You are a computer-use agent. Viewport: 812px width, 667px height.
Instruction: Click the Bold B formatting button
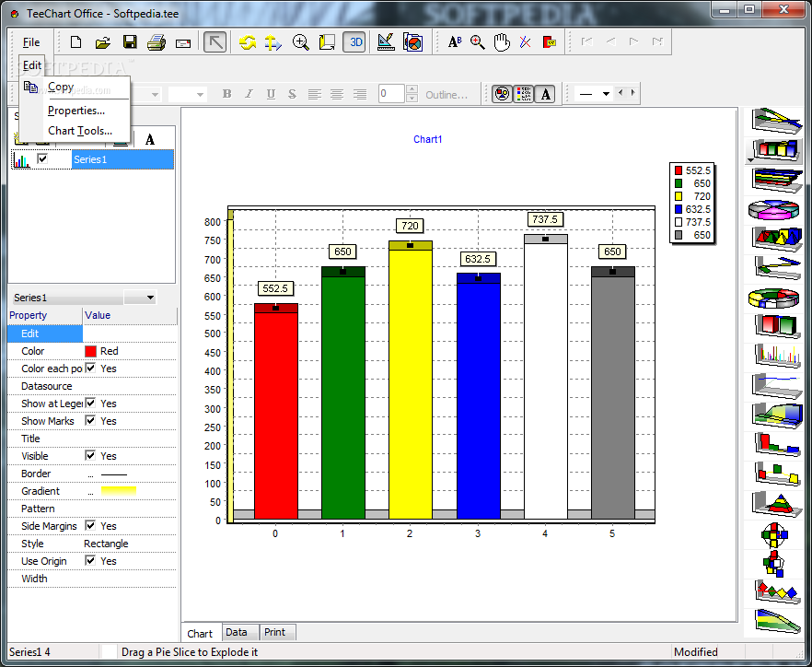pos(226,94)
